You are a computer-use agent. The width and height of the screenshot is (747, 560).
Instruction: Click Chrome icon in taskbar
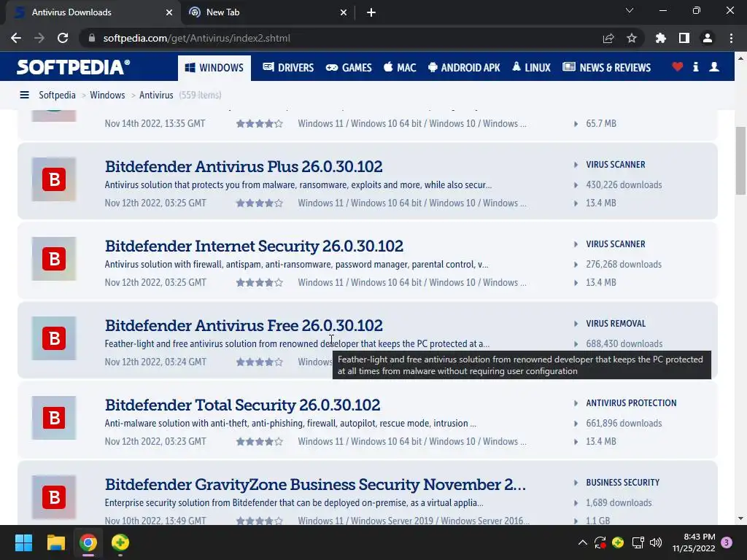(88, 542)
